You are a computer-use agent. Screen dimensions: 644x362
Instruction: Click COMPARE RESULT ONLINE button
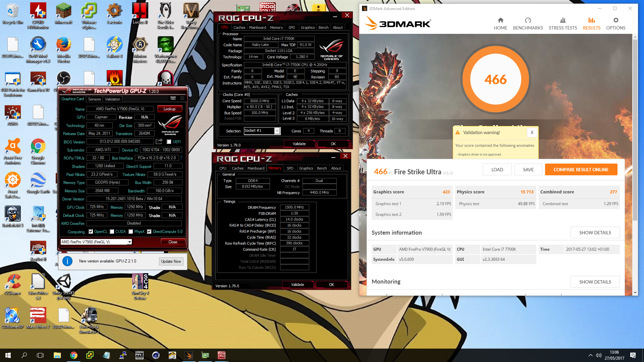(x=581, y=170)
